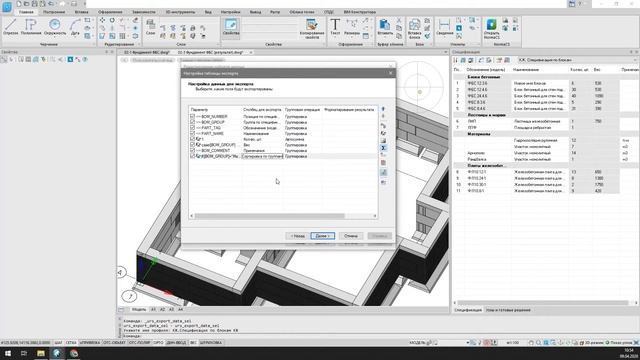
Task: Select the Полилиния tool
Action: point(31,27)
